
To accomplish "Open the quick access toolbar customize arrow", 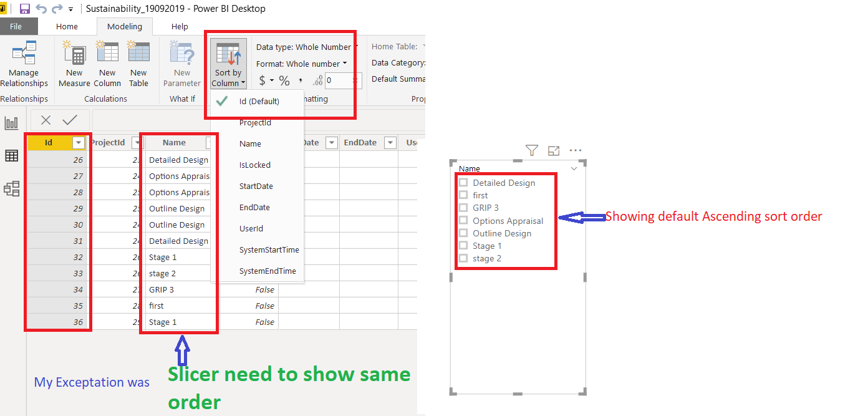I will 70,9.
